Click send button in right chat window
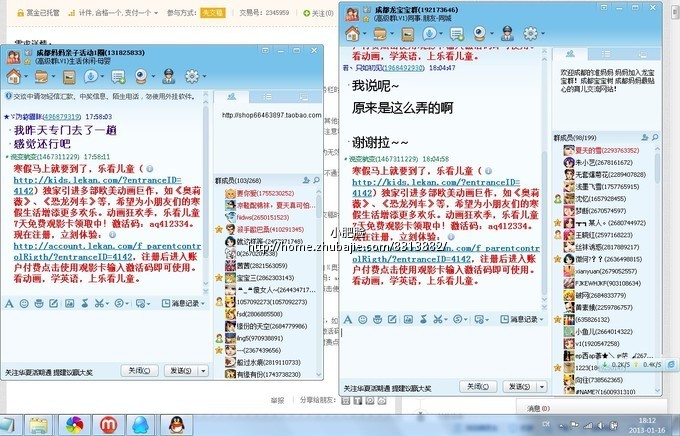Screen dimensions: 680x436 pos(520,387)
